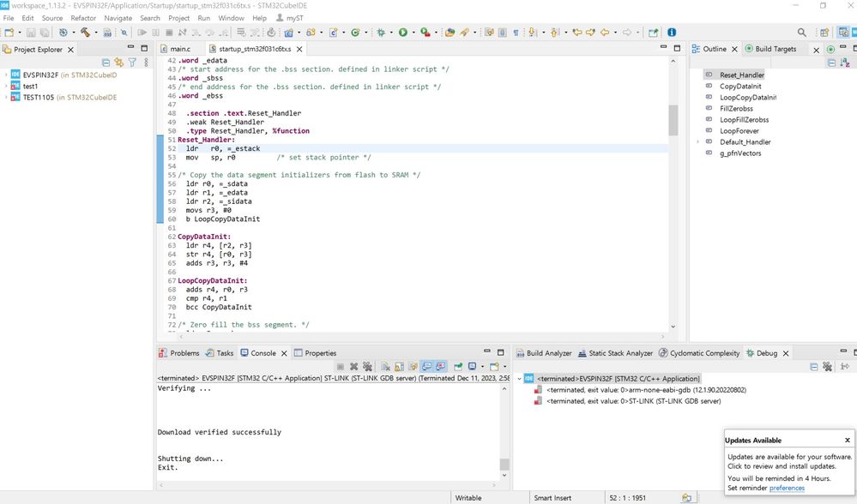
Task: Click the Open Console dropdown icon
Action: [x=494, y=366]
